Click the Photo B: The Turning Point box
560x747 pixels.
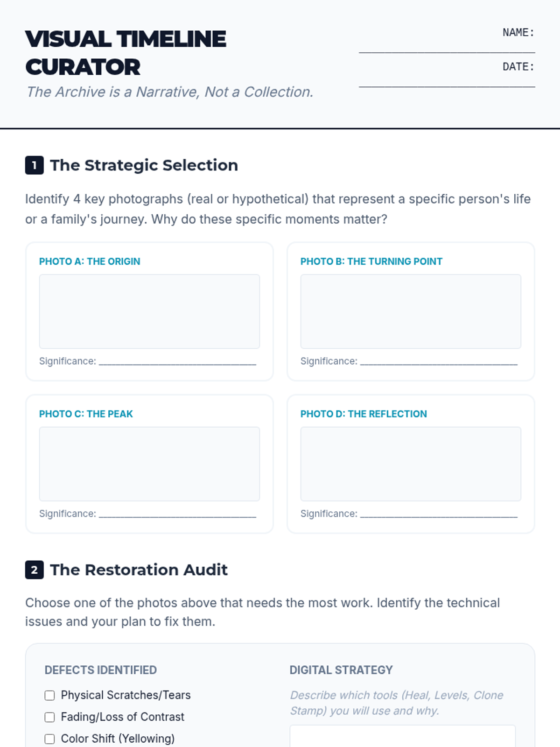[411, 311]
